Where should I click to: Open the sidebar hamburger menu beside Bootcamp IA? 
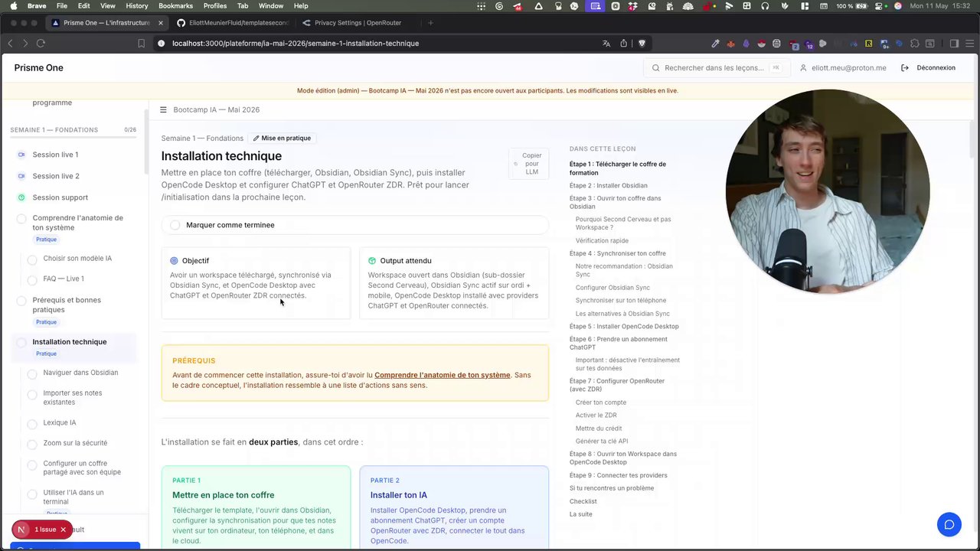[163, 109]
